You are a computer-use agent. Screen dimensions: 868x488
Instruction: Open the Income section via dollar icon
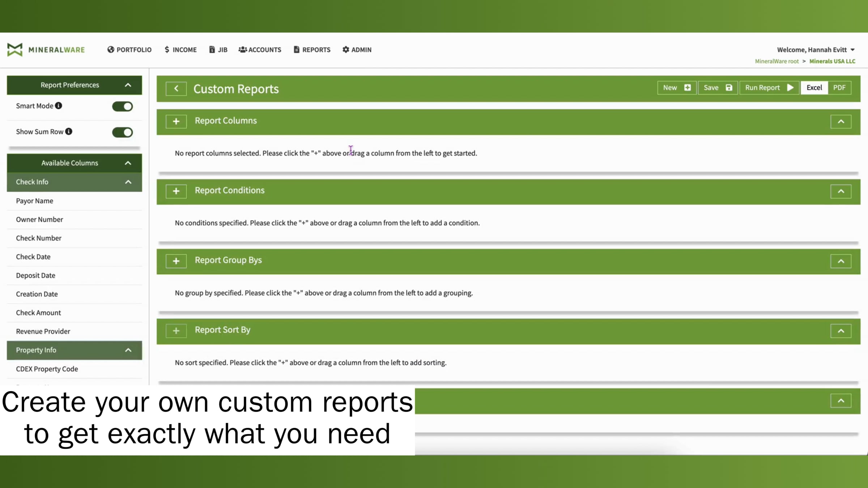point(167,50)
